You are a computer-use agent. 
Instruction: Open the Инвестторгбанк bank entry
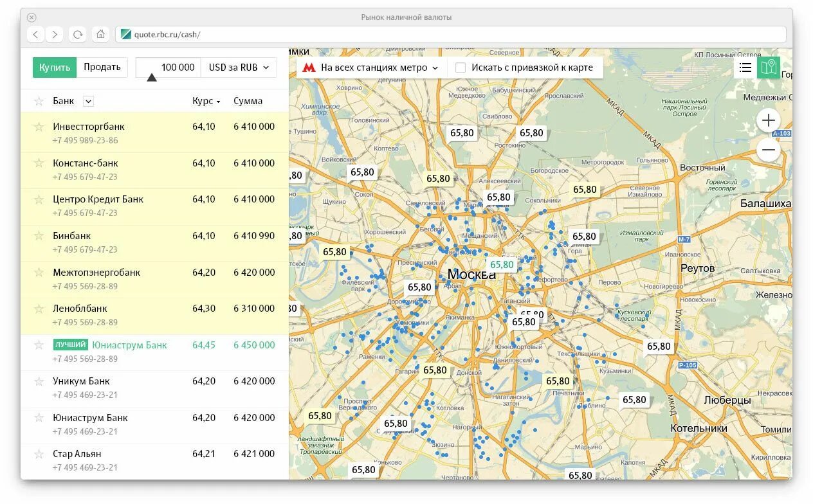pyautogui.click(x=89, y=127)
